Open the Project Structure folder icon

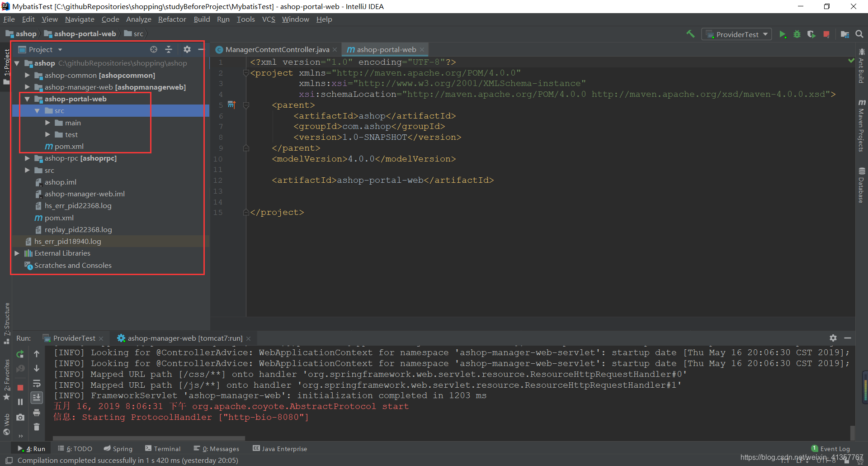(844, 34)
